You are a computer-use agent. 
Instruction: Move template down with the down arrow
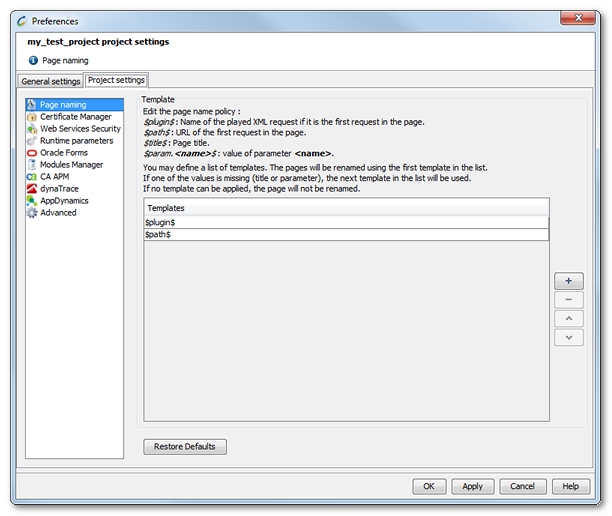pyautogui.click(x=568, y=338)
